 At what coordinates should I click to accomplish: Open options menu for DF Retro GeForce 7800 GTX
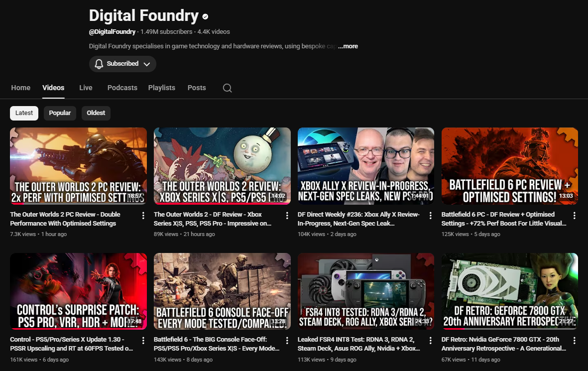point(574,340)
